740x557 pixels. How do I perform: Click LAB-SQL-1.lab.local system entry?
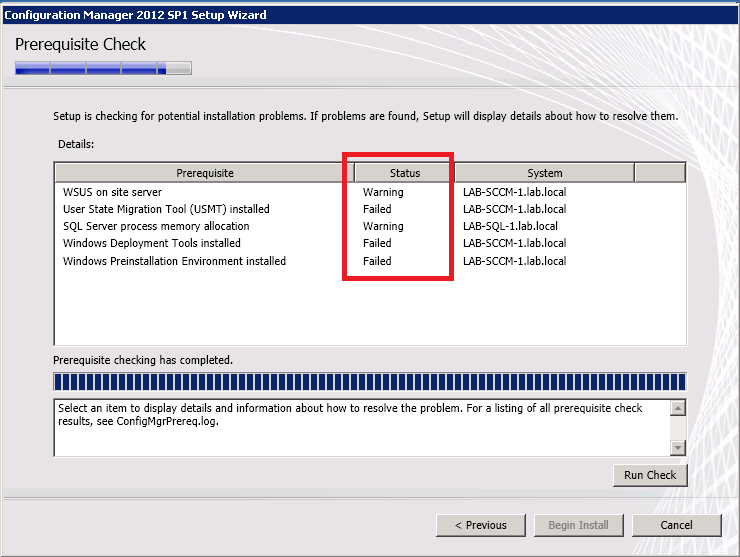click(510, 226)
